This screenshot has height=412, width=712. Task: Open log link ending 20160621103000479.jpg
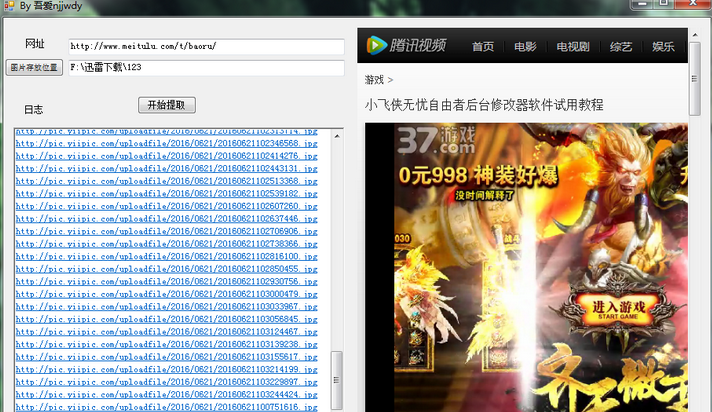click(167, 294)
